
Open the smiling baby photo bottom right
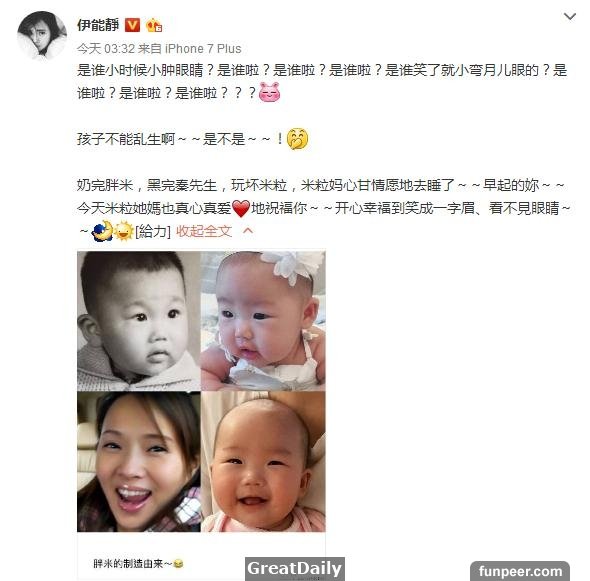pyautogui.click(x=263, y=462)
